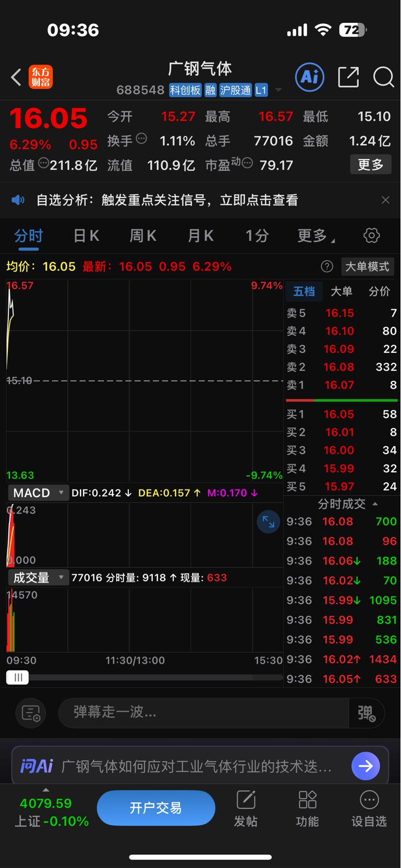Open the blue Ai assistant icon
Image resolution: width=401 pixels, height=868 pixels.
click(x=310, y=77)
